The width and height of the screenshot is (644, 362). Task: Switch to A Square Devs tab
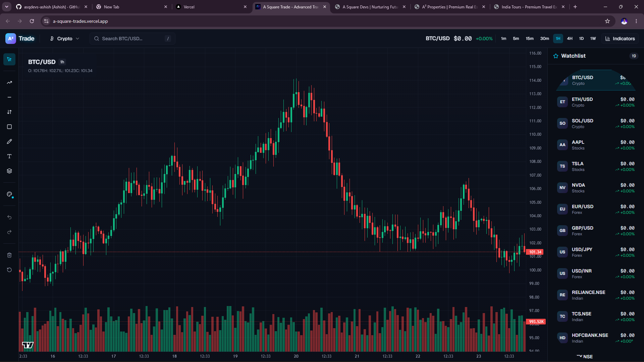(371, 7)
